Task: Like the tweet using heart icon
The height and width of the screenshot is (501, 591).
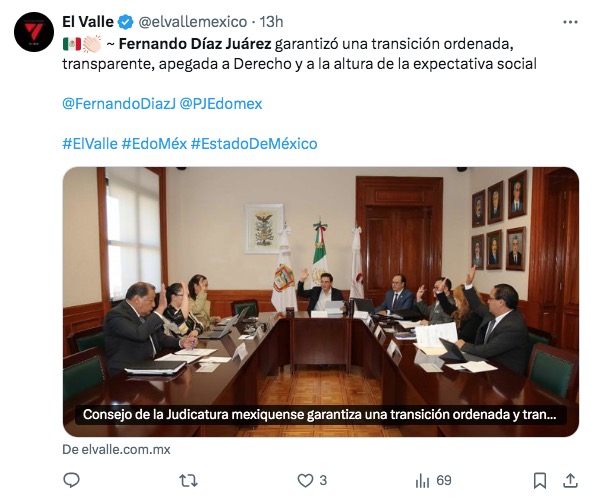Action: coord(305,481)
